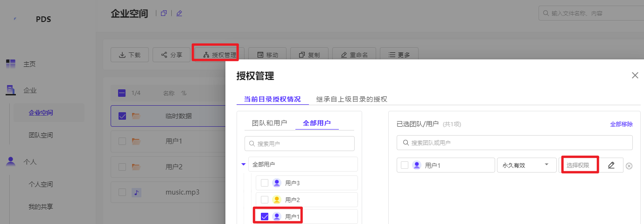The height and width of the screenshot is (224, 644).
Task: Remove 用户1 with the circled X icon
Action: pyautogui.click(x=629, y=166)
